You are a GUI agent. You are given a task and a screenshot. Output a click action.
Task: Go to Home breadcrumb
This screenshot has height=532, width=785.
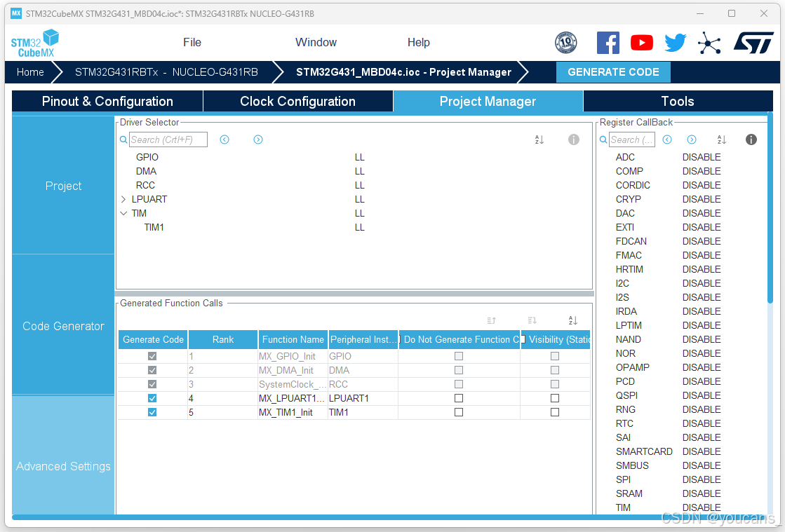point(31,72)
